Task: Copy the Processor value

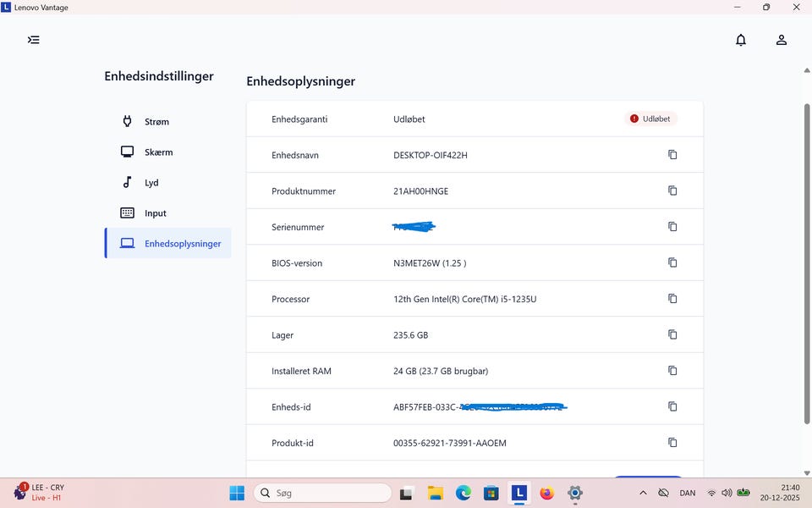Action: coord(672,299)
